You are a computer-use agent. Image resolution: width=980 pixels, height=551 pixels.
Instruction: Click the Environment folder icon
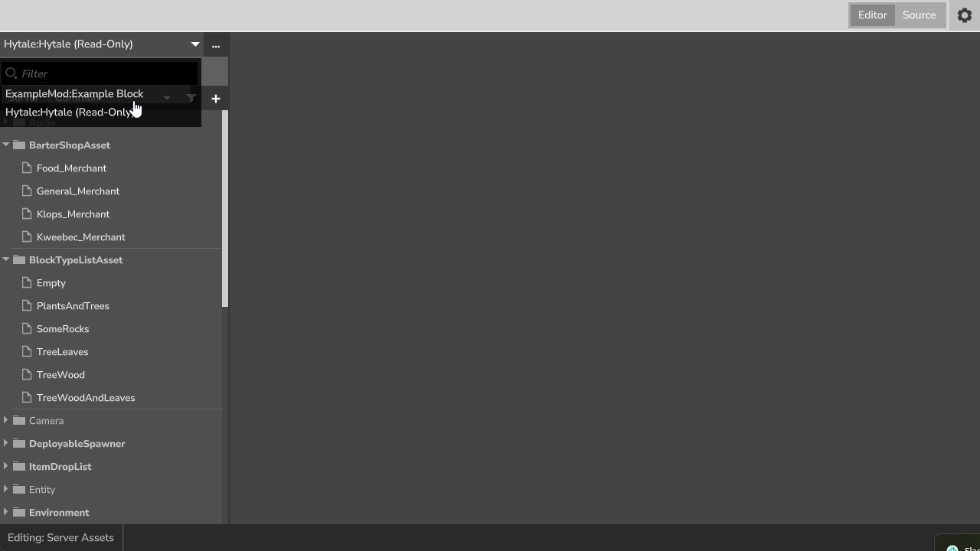[20, 512]
